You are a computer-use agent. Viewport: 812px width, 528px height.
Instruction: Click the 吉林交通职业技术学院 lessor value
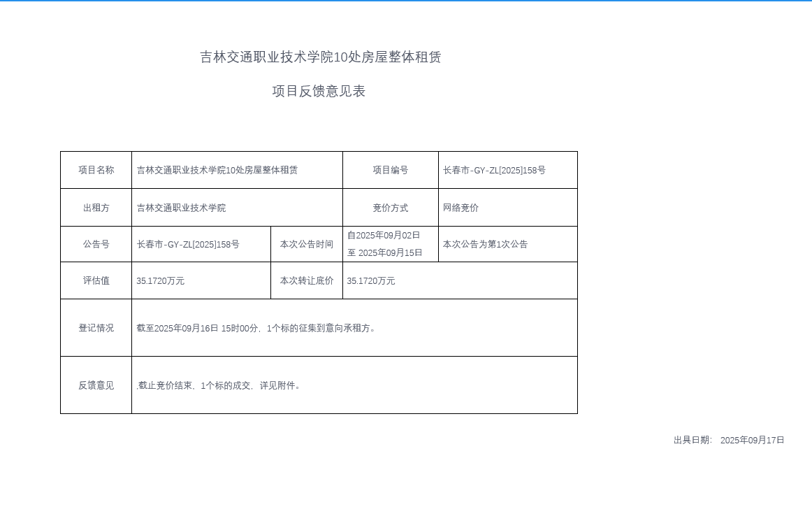pos(181,208)
